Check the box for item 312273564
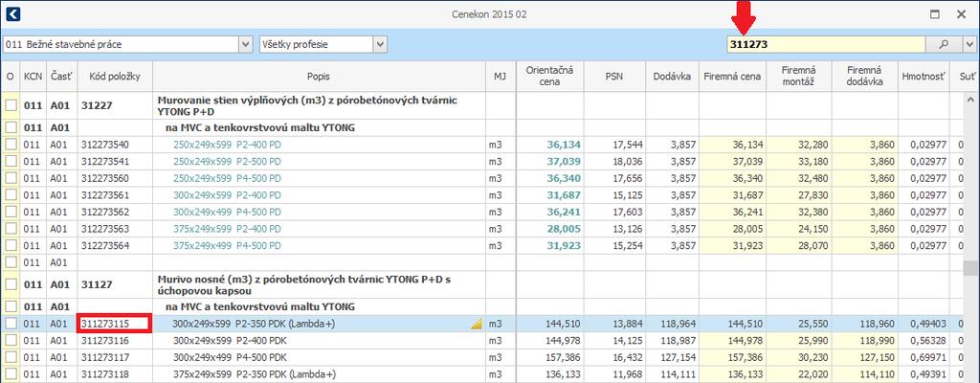Screen dimensions: 980x383 pyautogui.click(x=11, y=245)
